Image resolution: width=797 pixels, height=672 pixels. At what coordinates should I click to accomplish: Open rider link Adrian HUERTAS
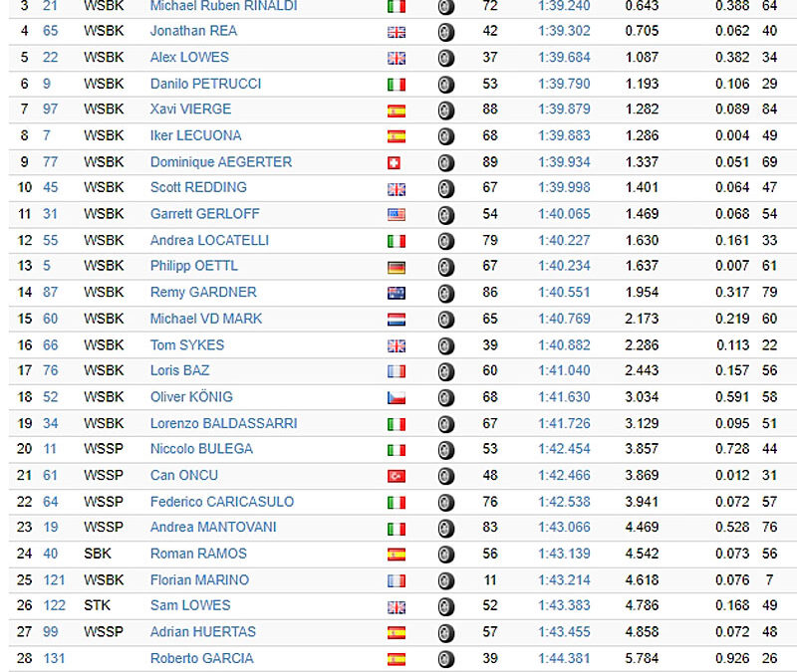coord(203,631)
